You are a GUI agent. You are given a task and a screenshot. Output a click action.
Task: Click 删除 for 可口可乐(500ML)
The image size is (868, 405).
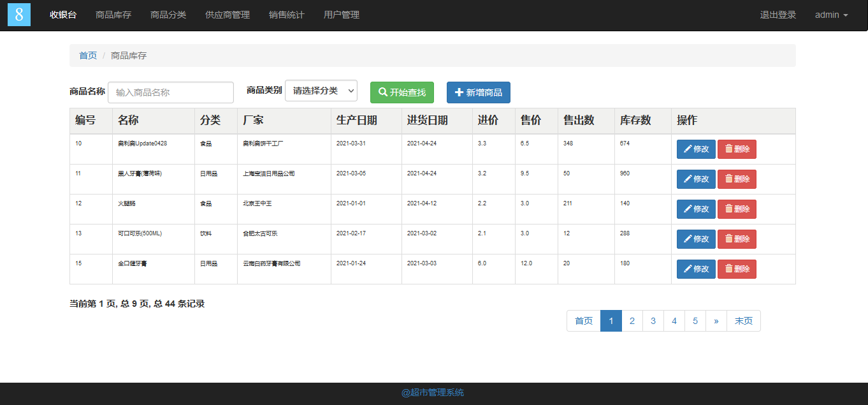point(737,239)
